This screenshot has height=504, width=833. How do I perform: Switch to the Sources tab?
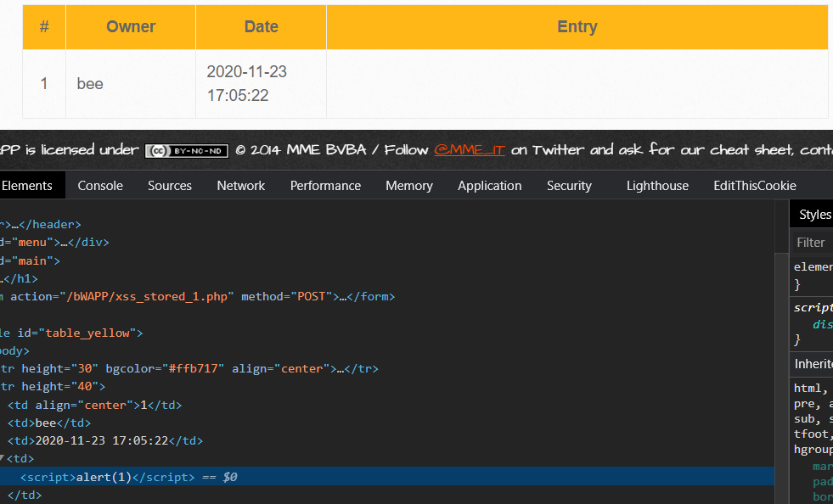170,185
